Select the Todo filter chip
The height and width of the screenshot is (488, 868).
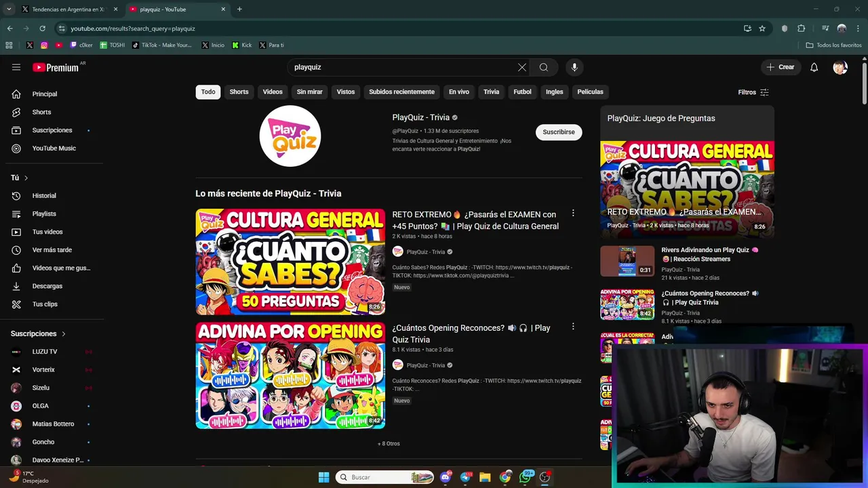point(208,91)
